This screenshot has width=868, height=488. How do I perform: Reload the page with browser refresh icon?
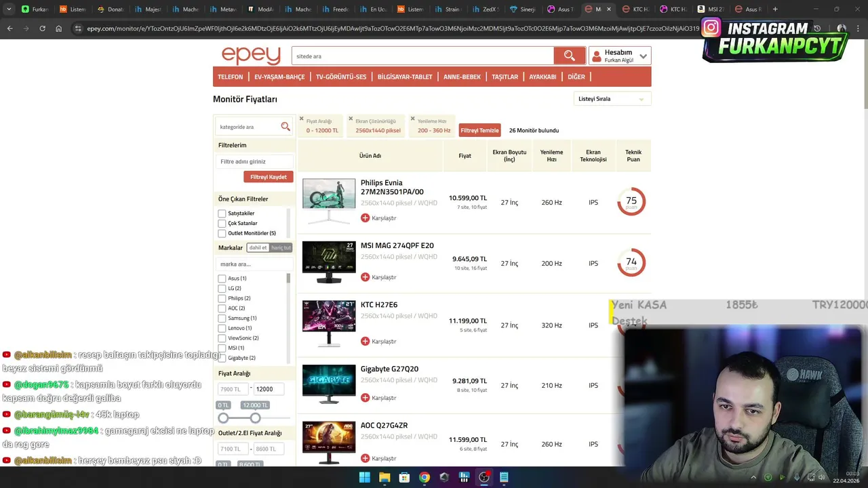point(42,28)
